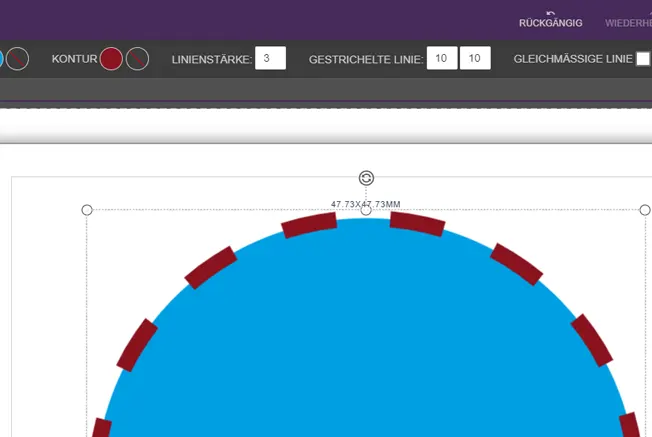The image size is (652, 437).
Task: Click the 47.73x47.73mm dimension label
Action: (366, 204)
